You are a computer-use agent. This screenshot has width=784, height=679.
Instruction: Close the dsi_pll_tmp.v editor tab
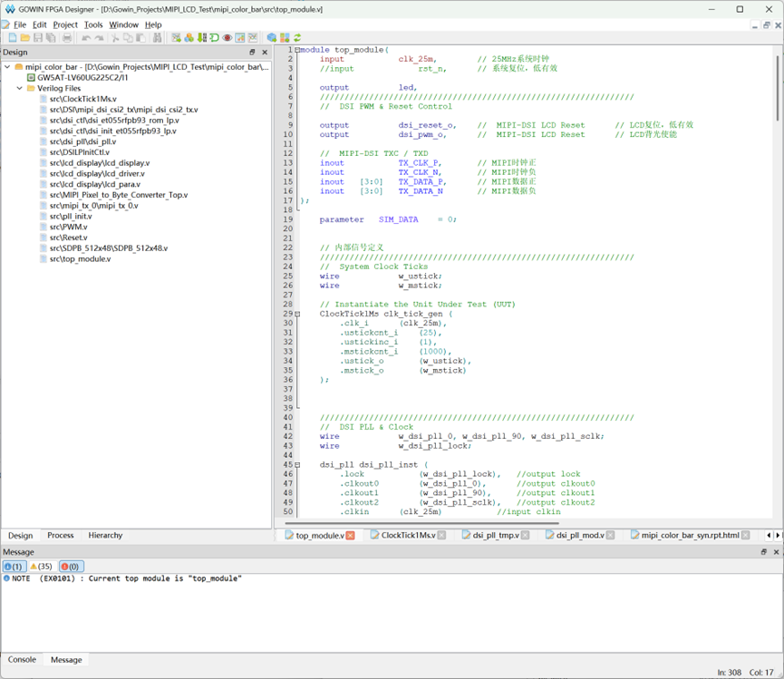pos(525,536)
